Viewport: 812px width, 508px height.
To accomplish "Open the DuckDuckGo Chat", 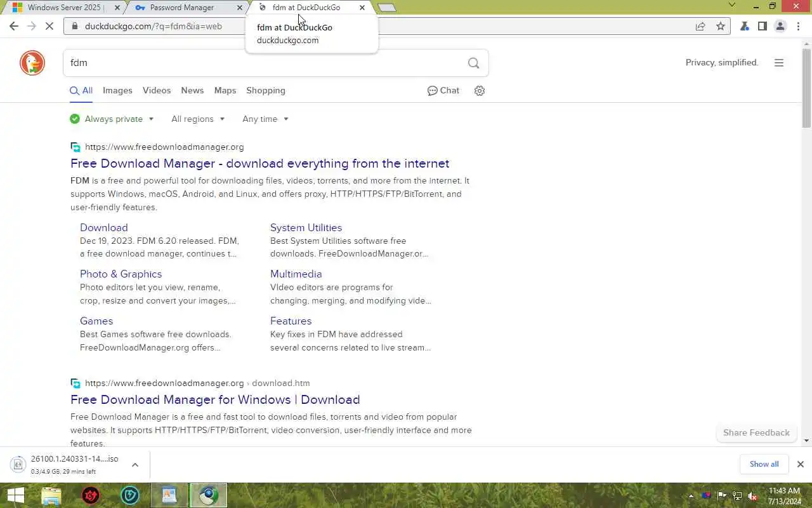I will click(443, 91).
